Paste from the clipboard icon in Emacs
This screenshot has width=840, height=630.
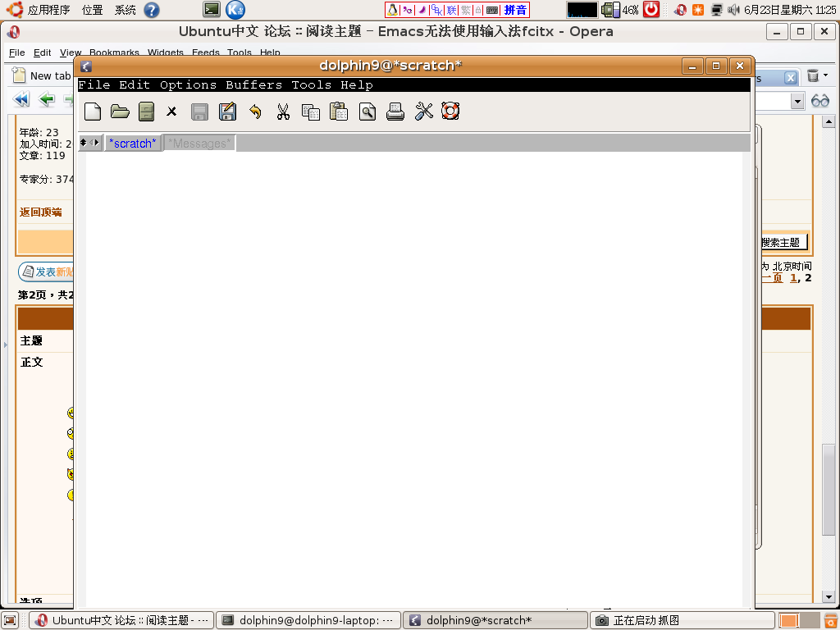339,112
